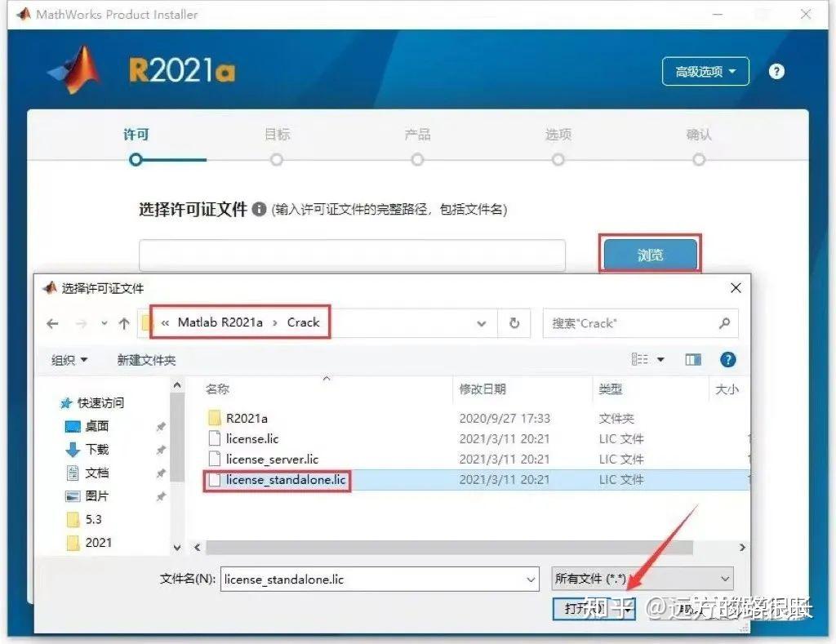Refresh the Crack folder view

pos(514,323)
